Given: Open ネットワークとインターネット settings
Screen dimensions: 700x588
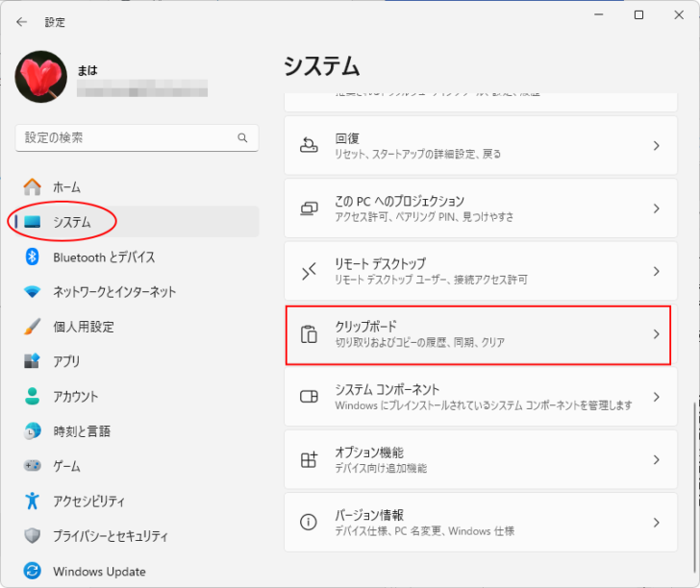Looking at the screenshot, I should pyautogui.click(x=114, y=292).
